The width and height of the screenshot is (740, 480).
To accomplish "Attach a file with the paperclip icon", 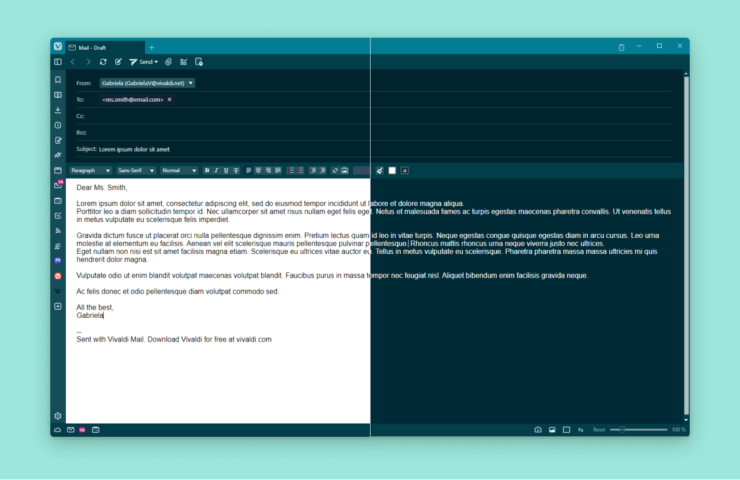I will 168,62.
